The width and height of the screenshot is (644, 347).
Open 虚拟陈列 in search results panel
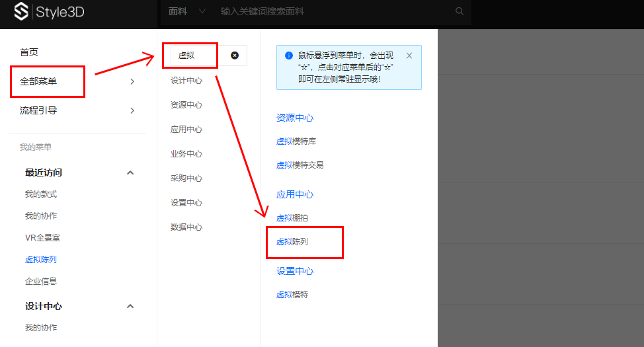click(292, 242)
